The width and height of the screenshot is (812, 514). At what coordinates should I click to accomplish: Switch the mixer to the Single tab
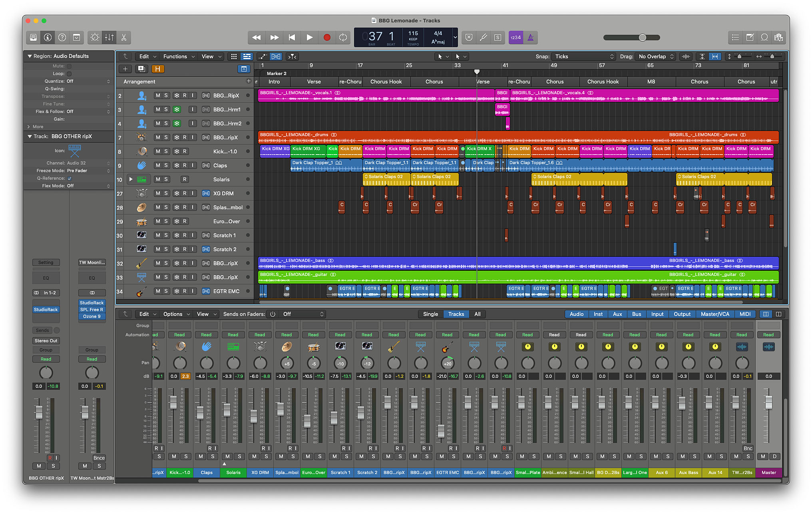(x=430, y=314)
